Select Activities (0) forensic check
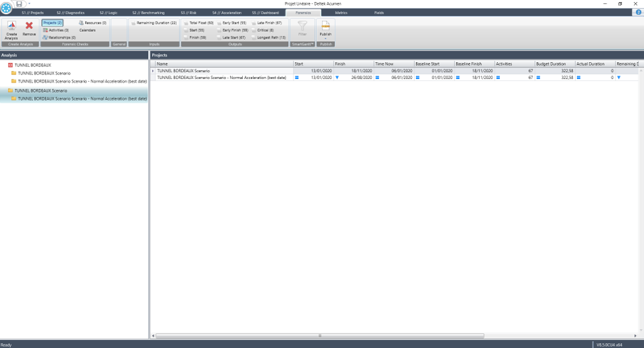This screenshot has height=348, width=644. point(56,30)
